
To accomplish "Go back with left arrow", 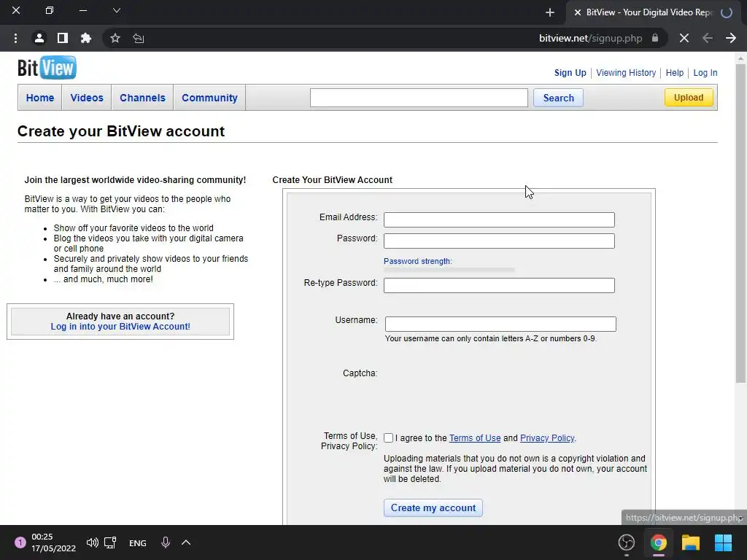I will [708, 38].
